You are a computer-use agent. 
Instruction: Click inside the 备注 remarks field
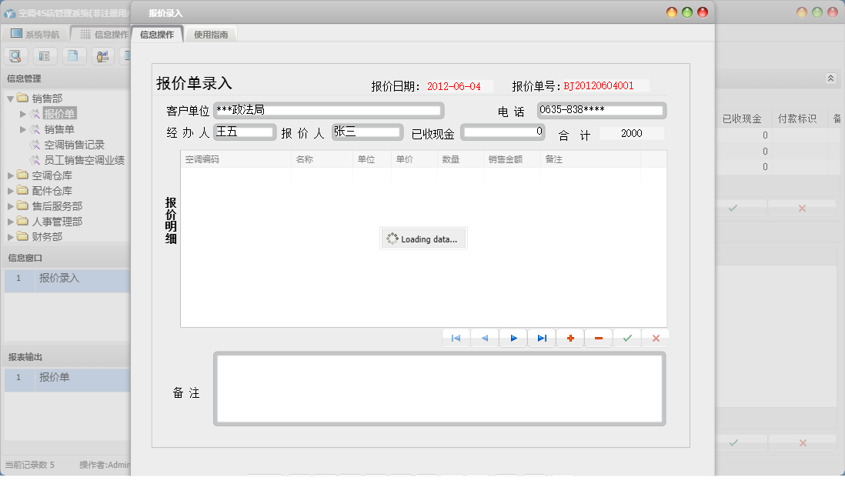click(x=440, y=389)
